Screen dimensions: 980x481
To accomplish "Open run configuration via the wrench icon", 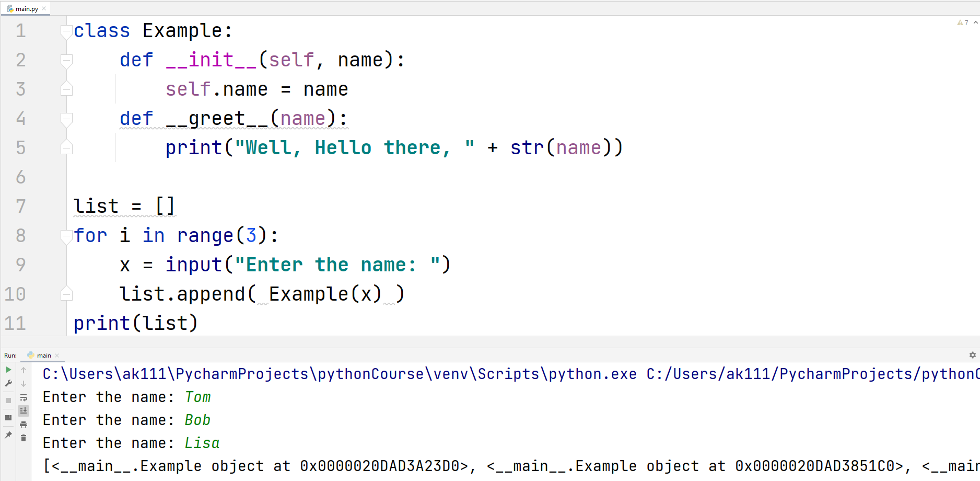I will coord(8,384).
